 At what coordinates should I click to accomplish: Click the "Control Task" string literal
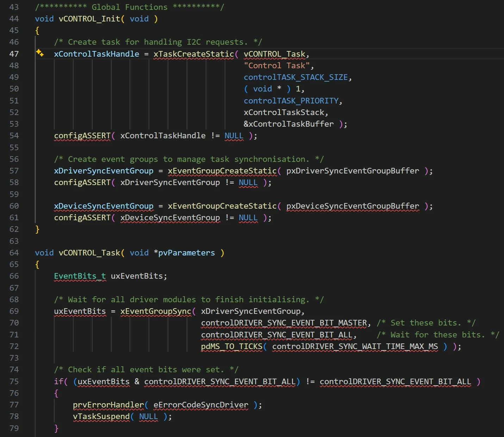tap(276, 65)
